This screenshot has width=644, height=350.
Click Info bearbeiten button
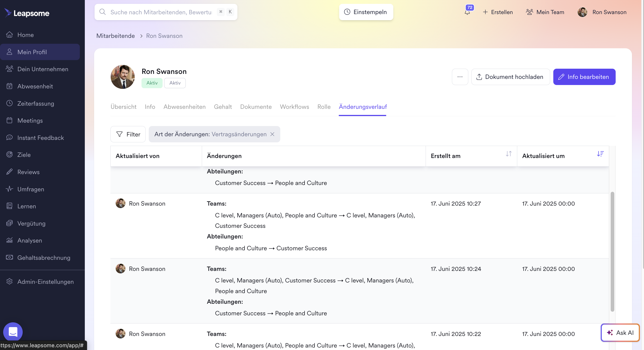pyautogui.click(x=584, y=77)
